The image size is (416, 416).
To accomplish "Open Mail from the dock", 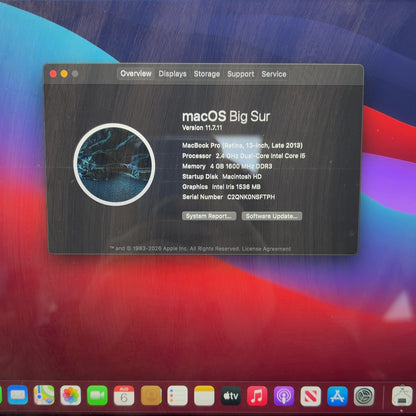I will point(17,395).
